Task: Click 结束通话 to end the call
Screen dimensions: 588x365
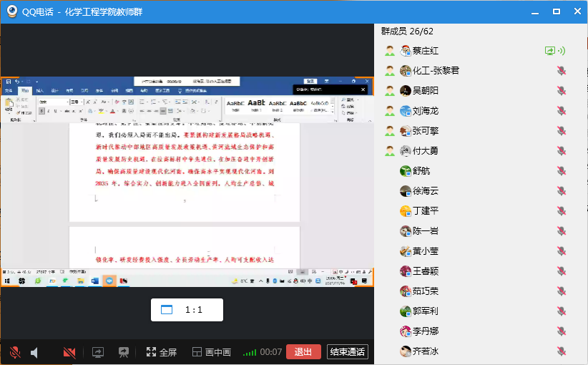Action: [x=347, y=352]
